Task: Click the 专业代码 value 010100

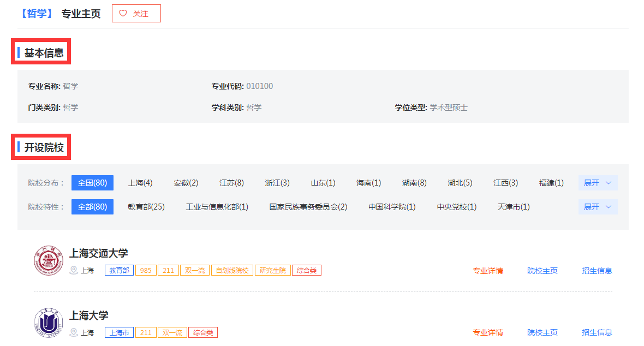Action: click(260, 86)
